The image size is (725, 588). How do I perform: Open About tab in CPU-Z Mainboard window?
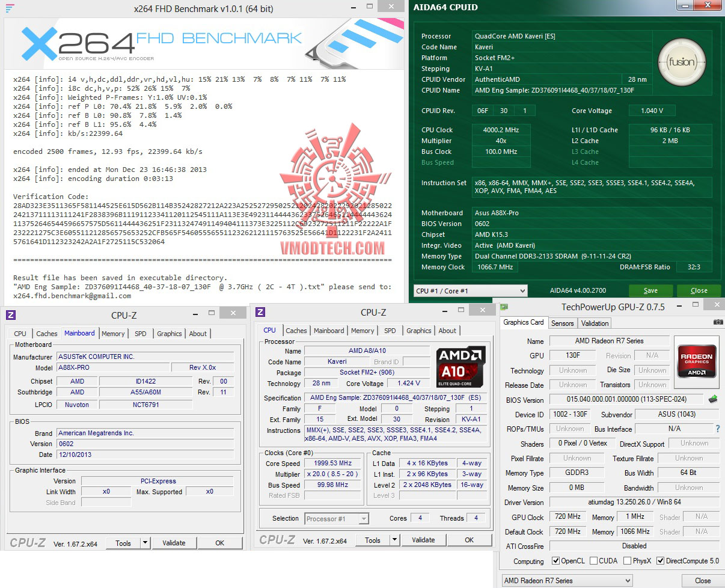tap(198, 334)
